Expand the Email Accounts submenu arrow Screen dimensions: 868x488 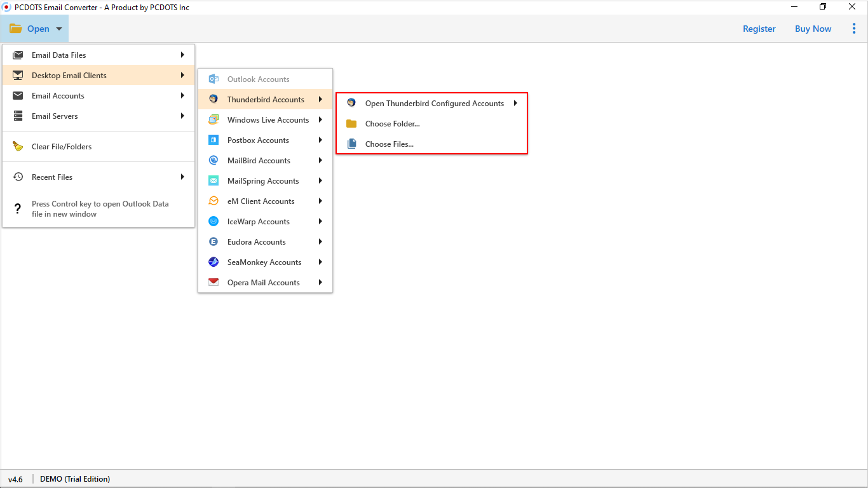tap(182, 96)
